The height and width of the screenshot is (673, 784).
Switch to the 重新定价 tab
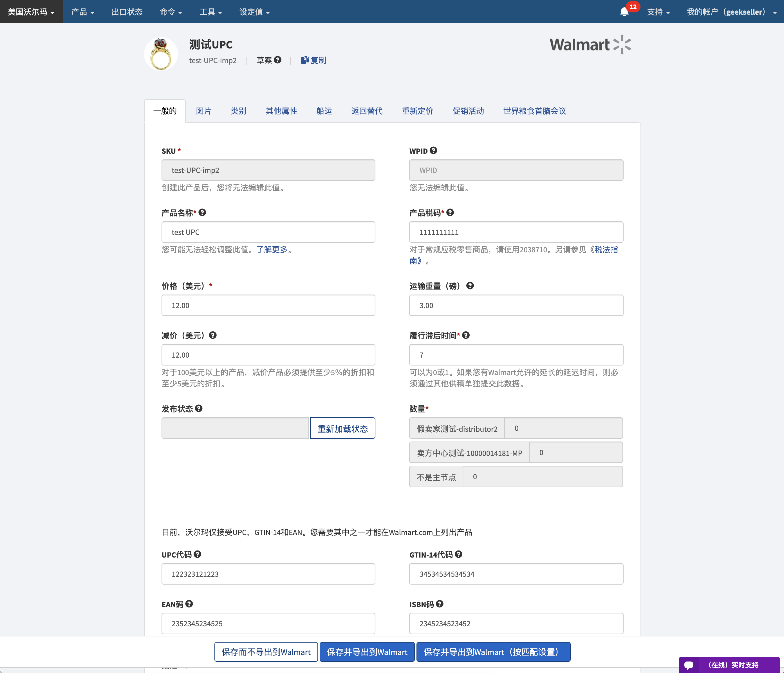click(417, 111)
